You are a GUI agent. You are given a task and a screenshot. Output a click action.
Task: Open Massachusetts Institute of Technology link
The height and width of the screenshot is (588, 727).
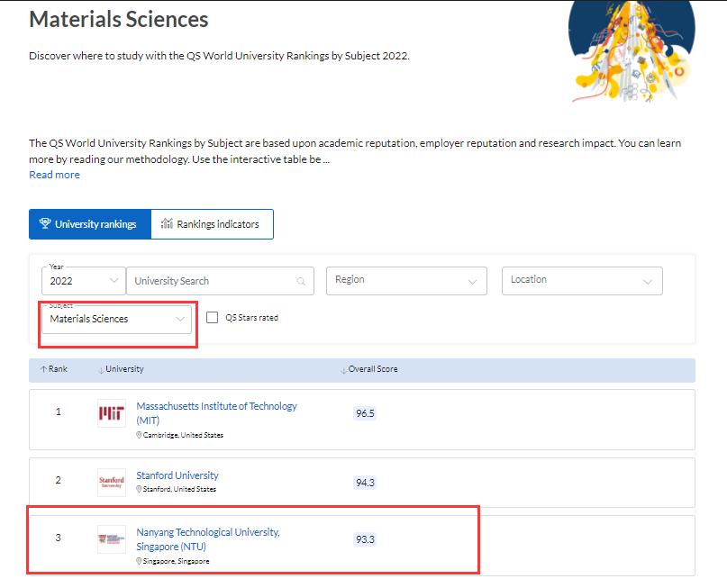tap(216, 407)
